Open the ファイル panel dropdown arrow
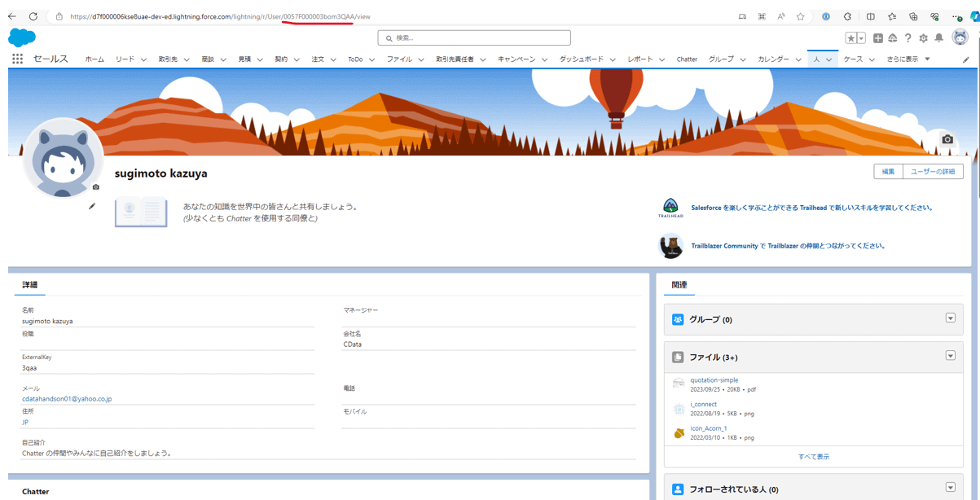Image resolution: width=980 pixels, height=500 pixels. point(950,356)
